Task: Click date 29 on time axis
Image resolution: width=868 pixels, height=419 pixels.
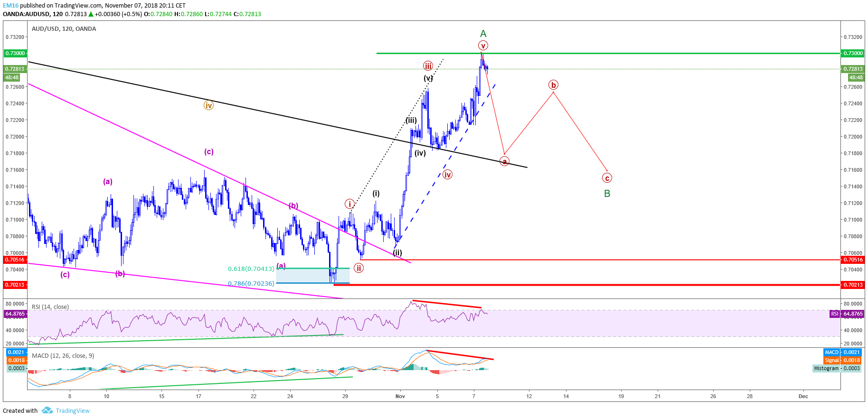Action: tap(345, 396)
